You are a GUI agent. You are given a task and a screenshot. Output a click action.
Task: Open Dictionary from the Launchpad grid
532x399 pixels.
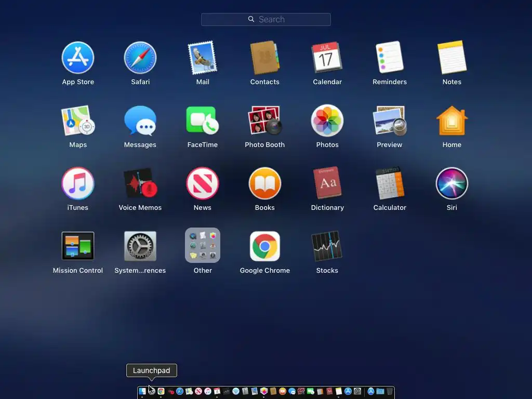pos(327,182)
